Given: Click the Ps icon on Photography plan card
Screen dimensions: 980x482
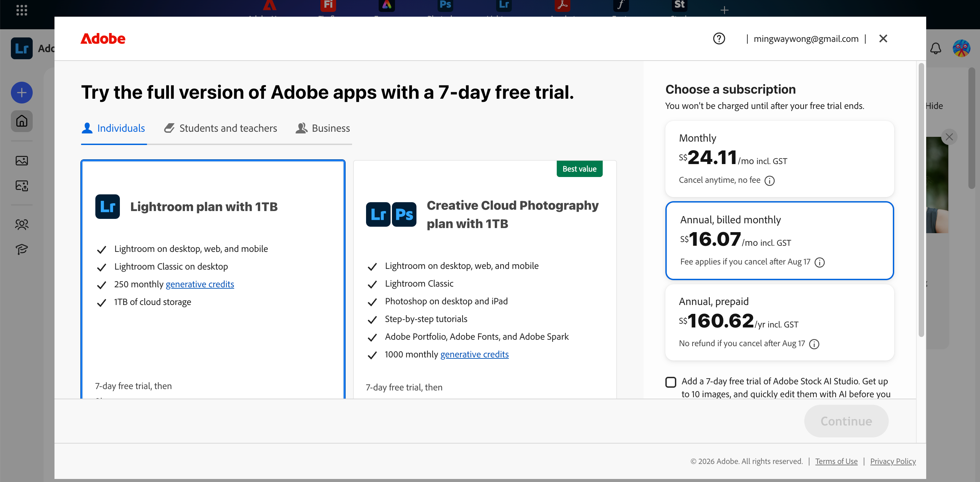Looking at the screenshot, I should (x=404, y=214).
